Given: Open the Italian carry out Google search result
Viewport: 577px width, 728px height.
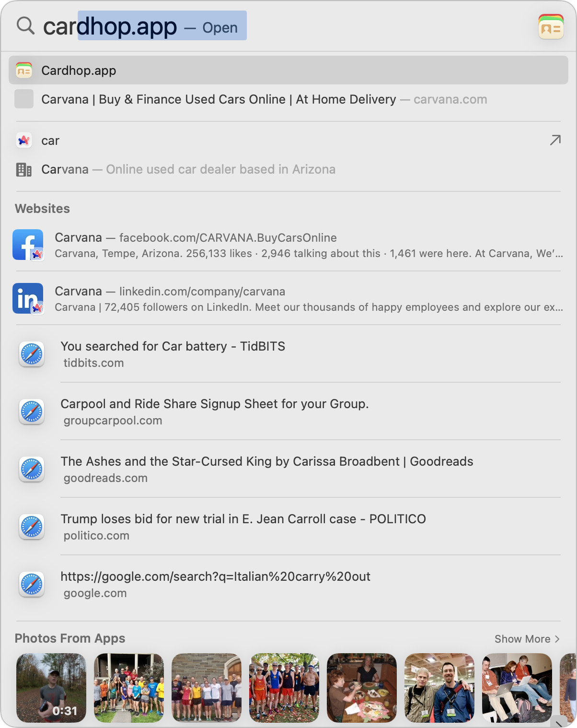Looking at the screenshot, I should pyautogui.click(x=288, y=584).
